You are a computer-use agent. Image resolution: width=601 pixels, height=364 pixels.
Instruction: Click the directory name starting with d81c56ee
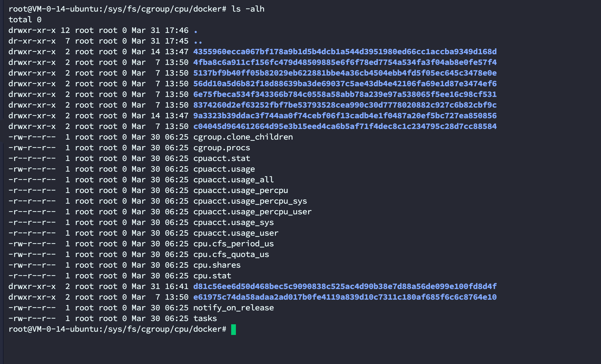click(345, 286)
